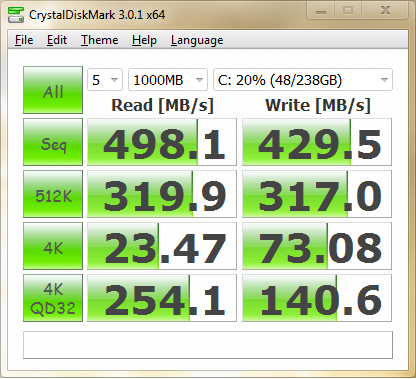Screen dimensions: 416x379
Task: Open the Edit menu
Action: coord(57,40)
